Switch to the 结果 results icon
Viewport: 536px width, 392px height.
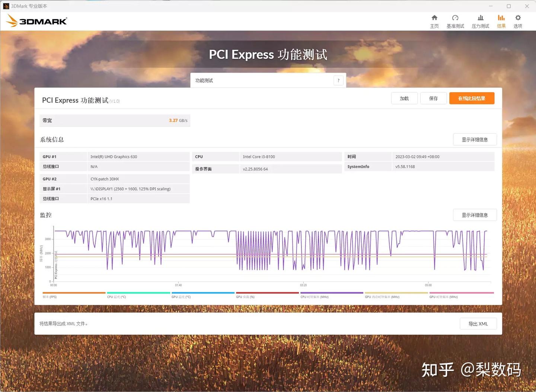tap(501, 20)
